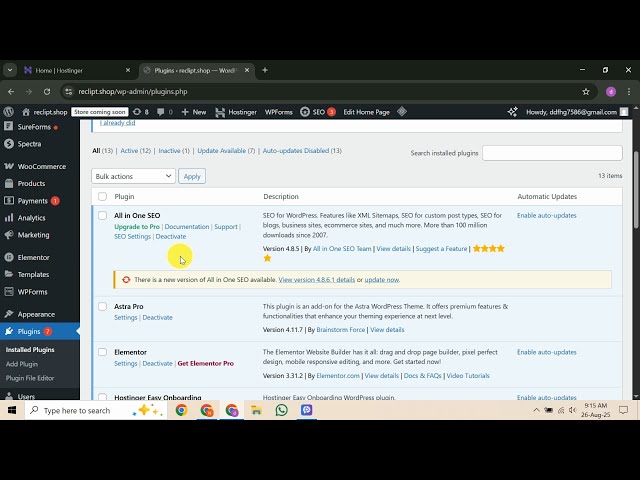Screen dimensions: 640x480
Task: Open Hostinger icon in admin bar
Action: [x=220, y=112]
